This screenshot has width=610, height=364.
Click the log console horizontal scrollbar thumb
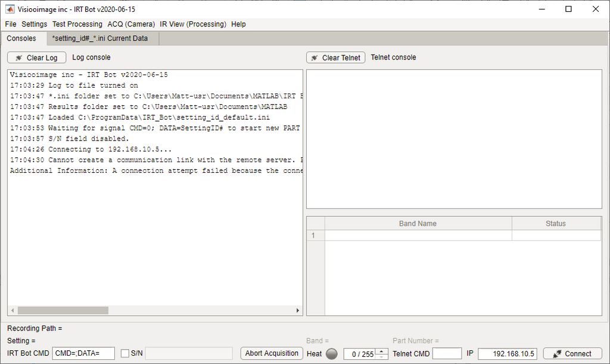[x=63, y=310]
